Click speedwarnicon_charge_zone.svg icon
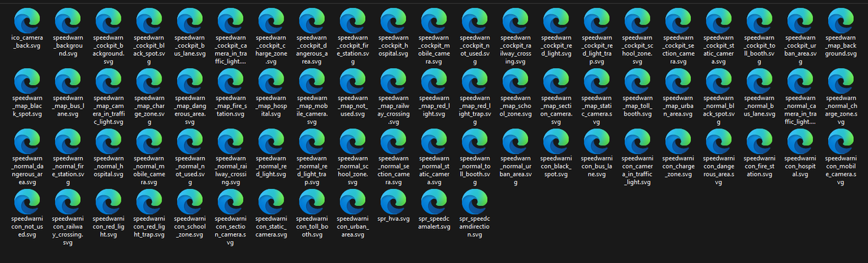Screen dimensions: 868x263 (679, 141)
